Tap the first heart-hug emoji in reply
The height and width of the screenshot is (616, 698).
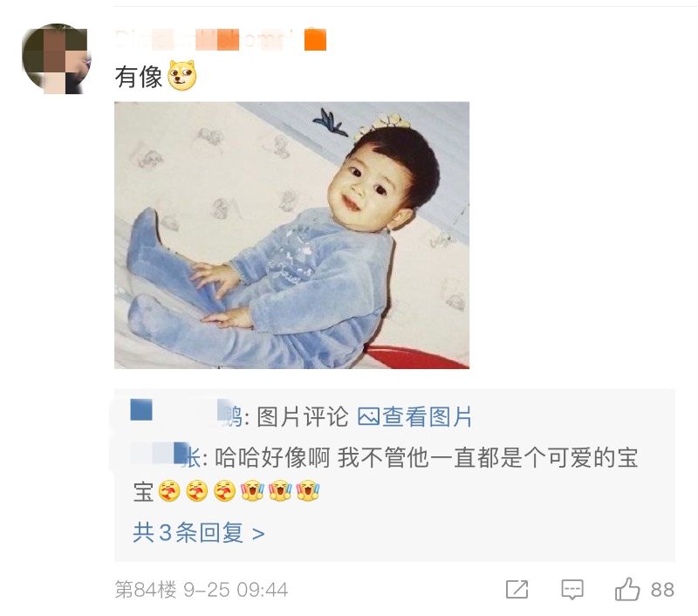pos(169,491)
